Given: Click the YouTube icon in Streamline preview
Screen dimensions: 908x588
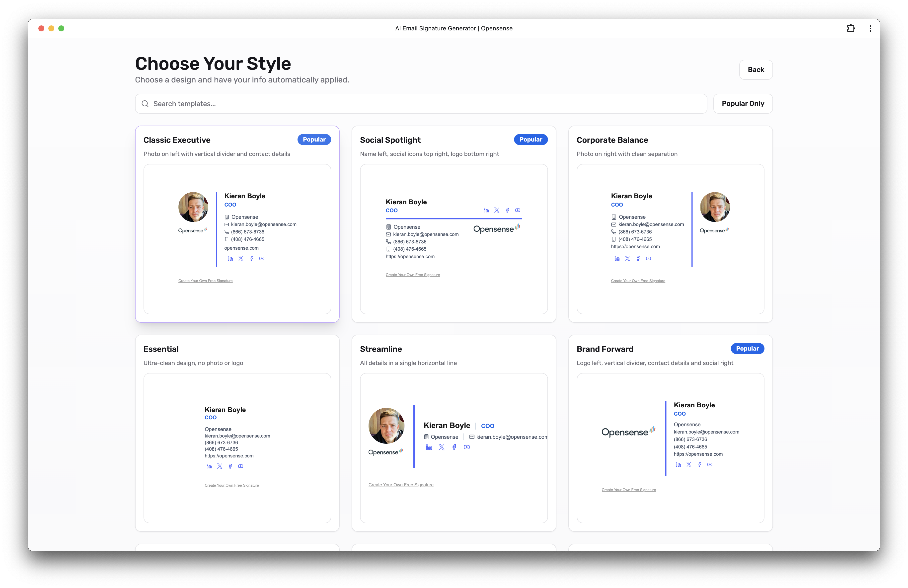Looking at the screenshot, I should tap(467, 447).
